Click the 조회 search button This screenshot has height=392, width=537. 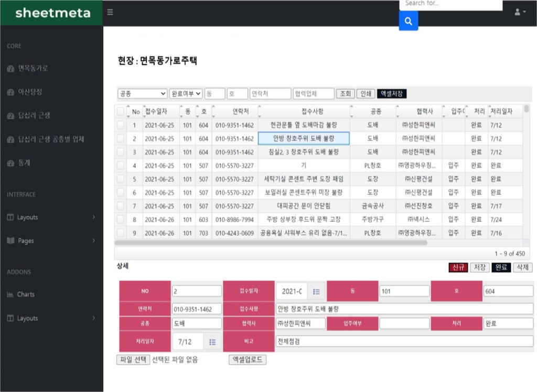pyautogui.click(x=345, y=93)
